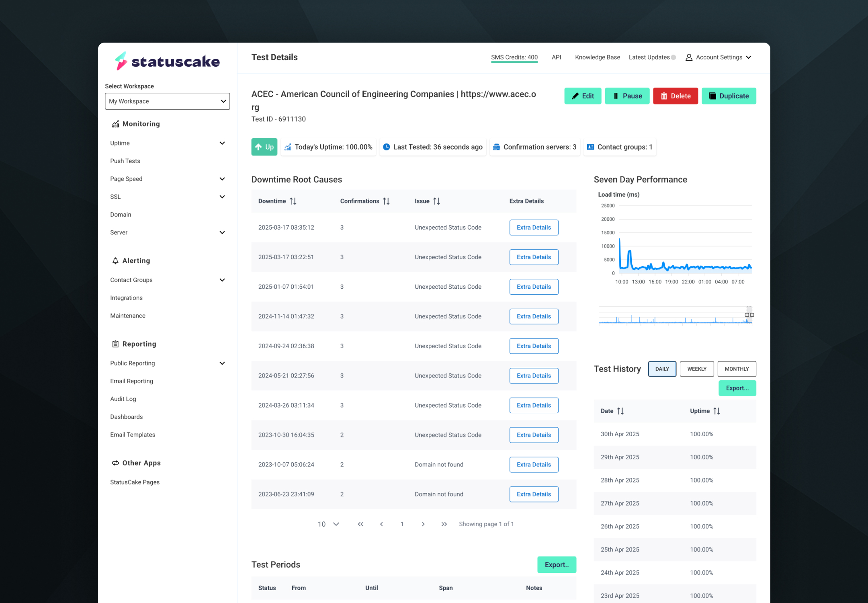The width and height of the screenshot is (868, 603).
Task: Click the Other Apps arrows icon
Action: coord(115,463)
